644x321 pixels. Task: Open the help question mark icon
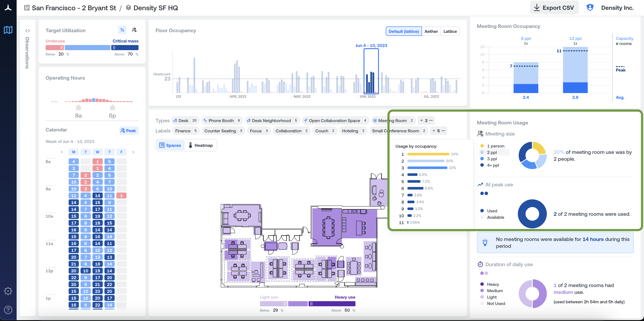[8, 310]
